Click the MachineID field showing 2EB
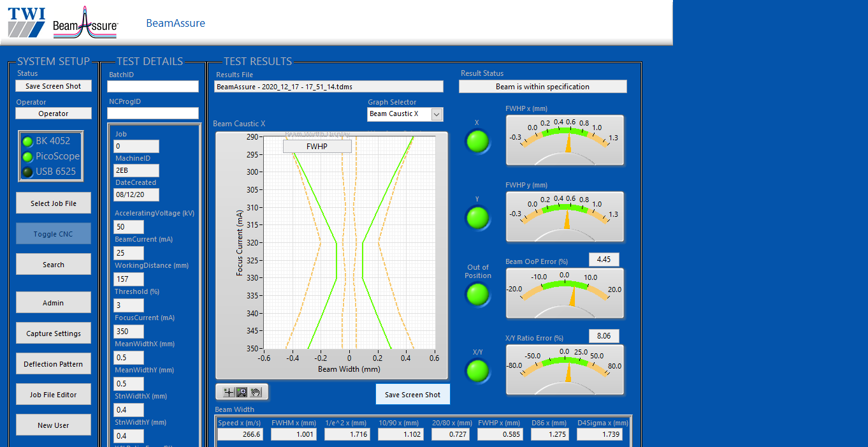 click(136, 170)
